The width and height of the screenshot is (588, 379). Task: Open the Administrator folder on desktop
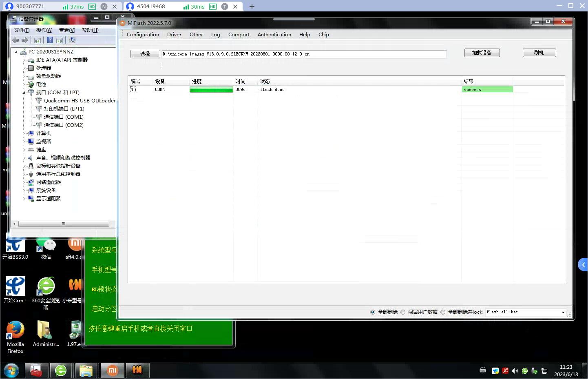coord(46,334)
